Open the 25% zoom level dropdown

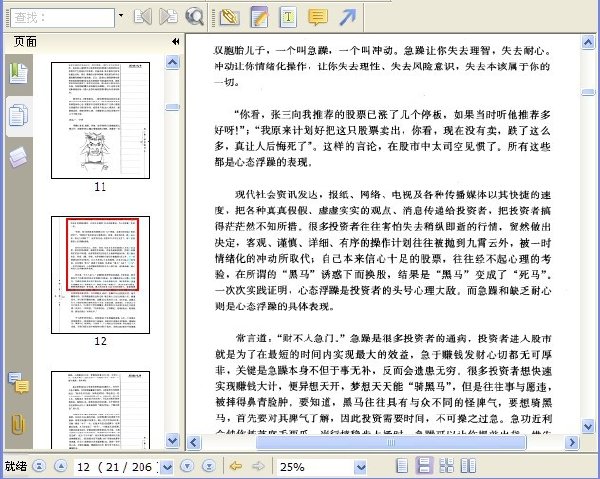pos(360,467)
